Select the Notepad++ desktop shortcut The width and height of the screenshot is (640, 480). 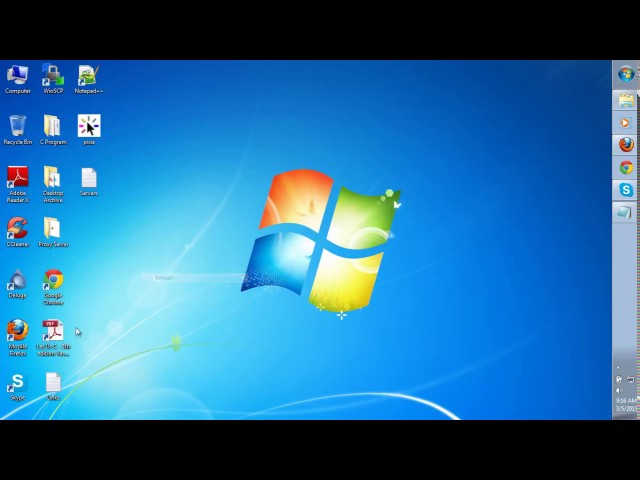coord(89,80)
